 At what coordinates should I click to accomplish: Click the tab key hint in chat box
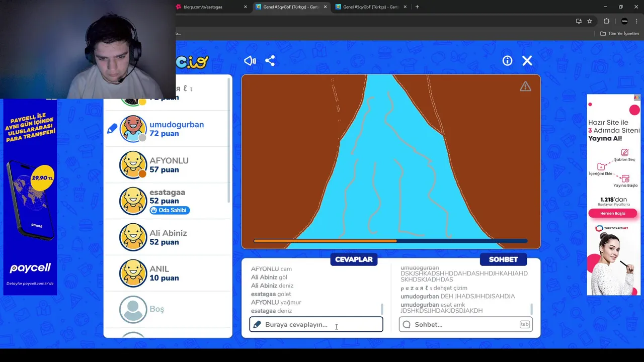(524, 324)
